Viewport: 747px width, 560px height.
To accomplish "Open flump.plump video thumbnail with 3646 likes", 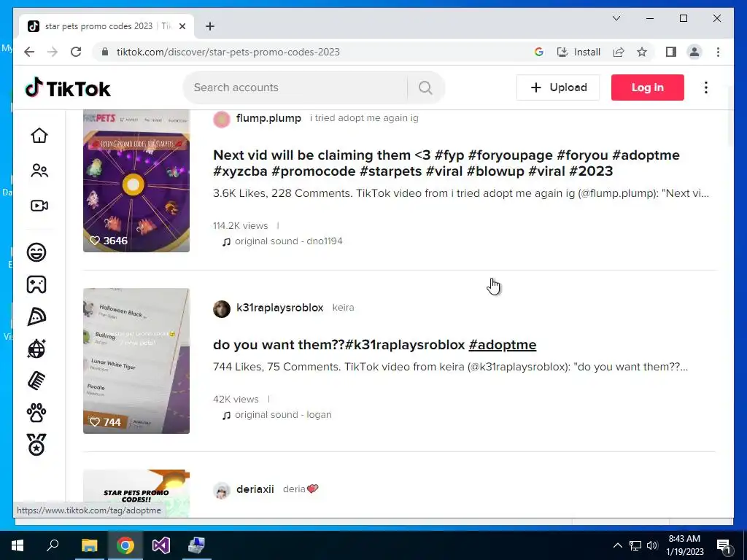I will click(x=136, y=181).
